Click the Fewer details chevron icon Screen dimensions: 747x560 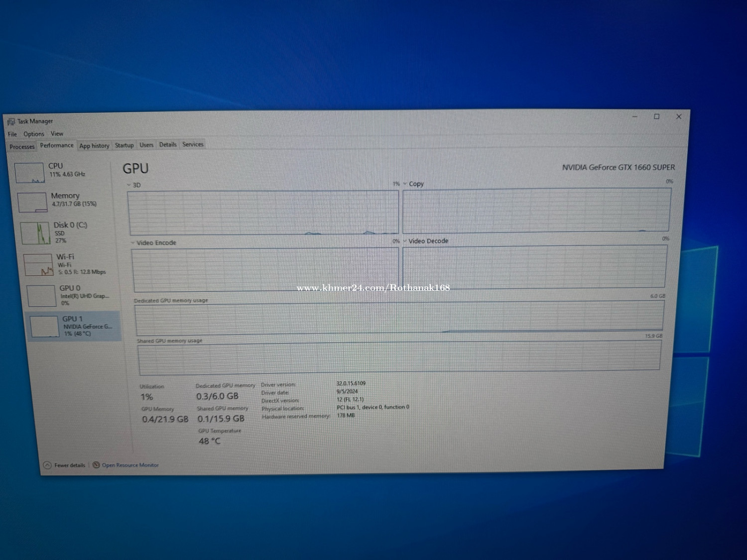point(47,465)
